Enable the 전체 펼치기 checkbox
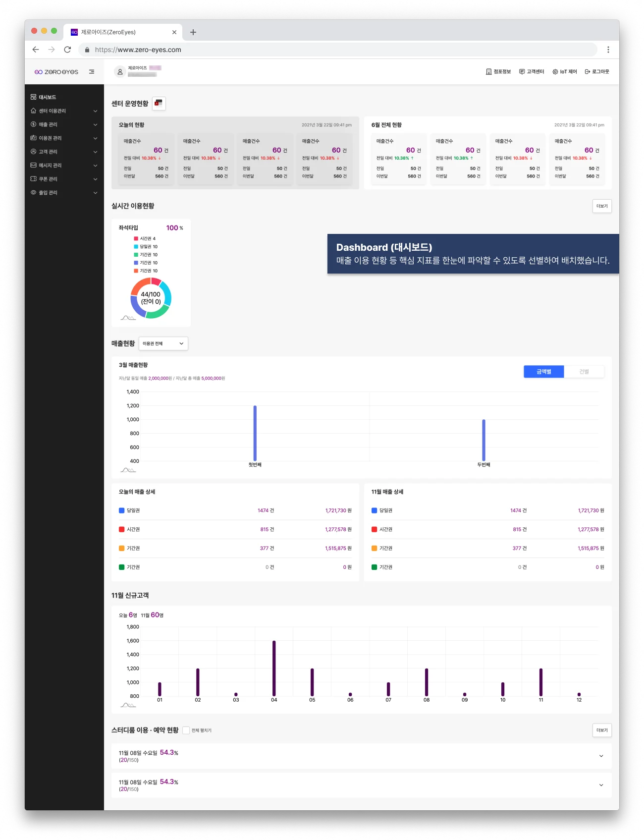This screenshot has height=840, width=644. [186, 730]
